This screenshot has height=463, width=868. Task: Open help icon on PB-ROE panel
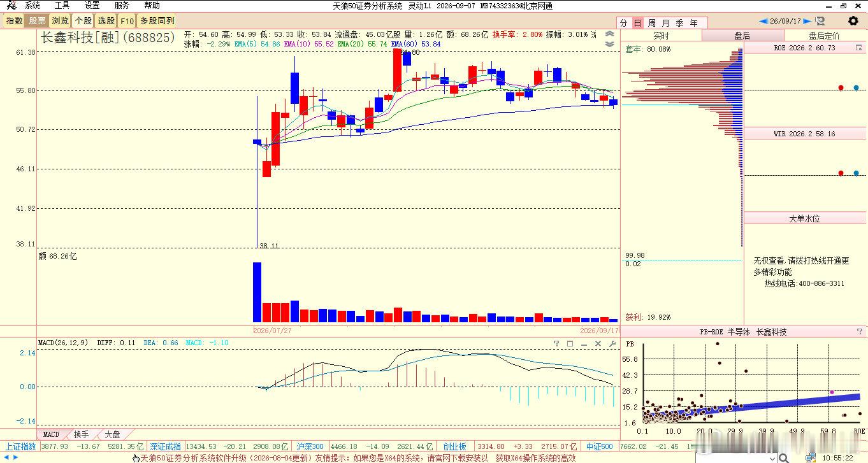pos(860,332)
